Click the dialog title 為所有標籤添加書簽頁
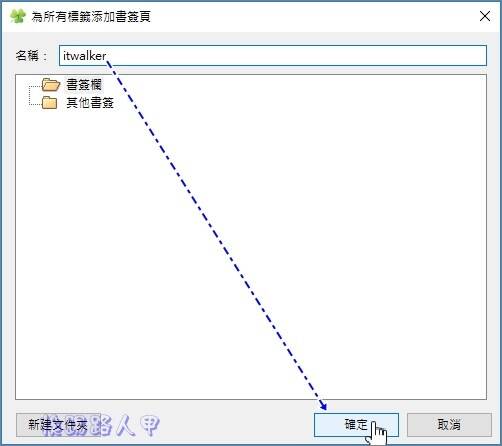The height and width of the screenshot is (446, 502). [x=91, y=16]
